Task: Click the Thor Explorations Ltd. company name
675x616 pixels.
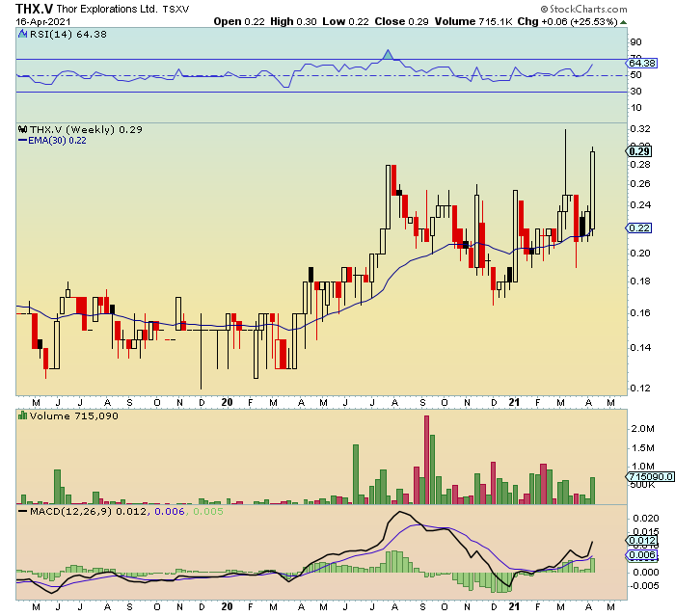Action: point(107,9)
